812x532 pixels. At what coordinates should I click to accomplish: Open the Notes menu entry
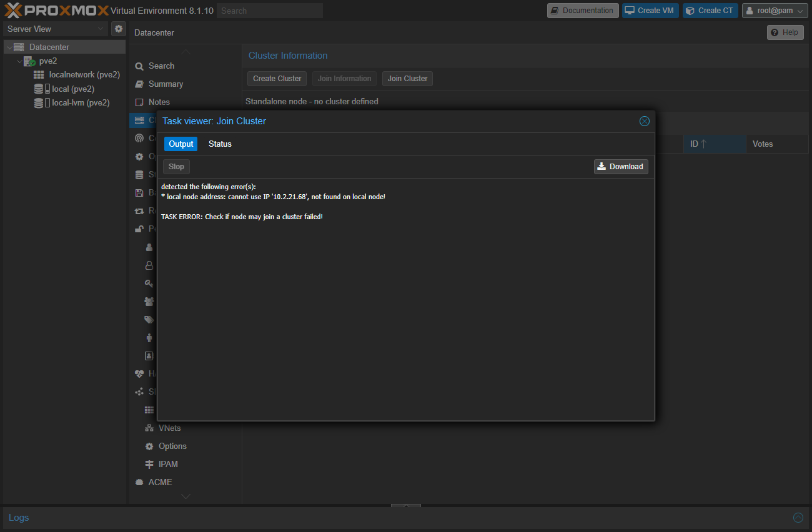click(x=159, y=102)
